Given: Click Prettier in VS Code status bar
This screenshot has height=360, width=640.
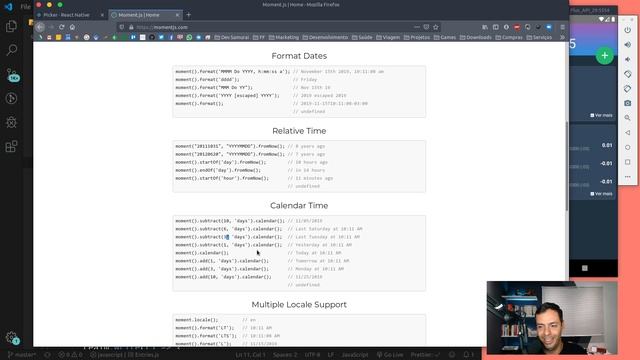Looking at the screenshot, I should click(x=425, y=355).
